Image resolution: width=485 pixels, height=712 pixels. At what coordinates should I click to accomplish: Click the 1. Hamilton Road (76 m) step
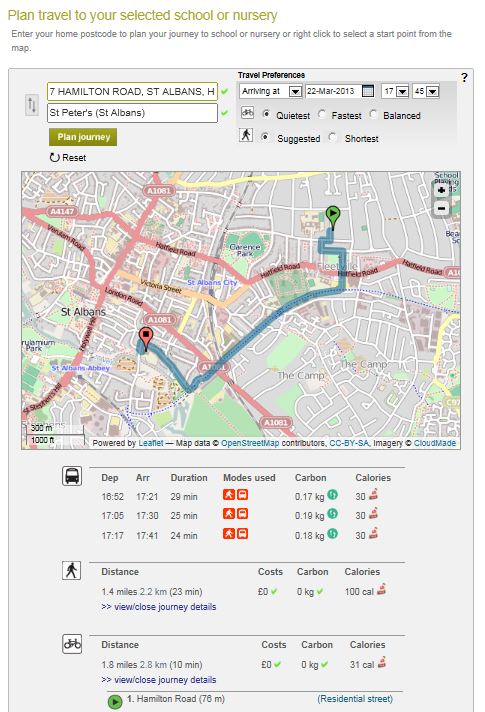click(x=176, y=699)
